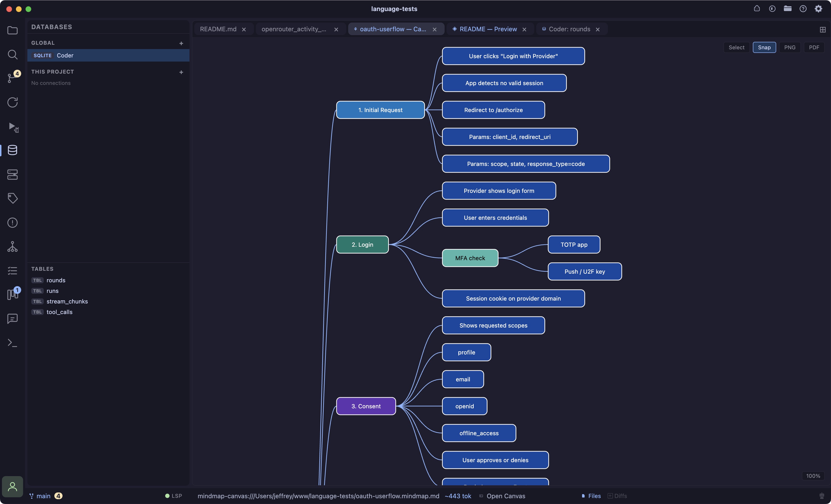Select the 'TOTP app' node

pos(574,245)
